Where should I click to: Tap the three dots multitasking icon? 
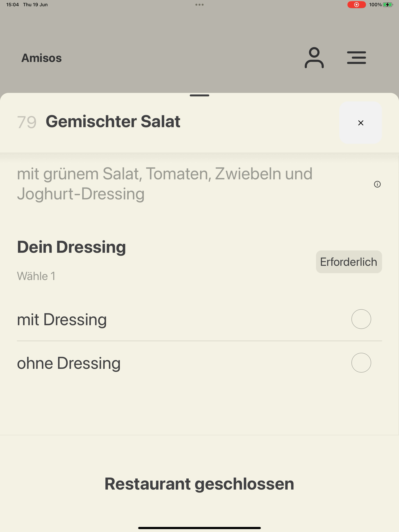(x=199, y=4)
